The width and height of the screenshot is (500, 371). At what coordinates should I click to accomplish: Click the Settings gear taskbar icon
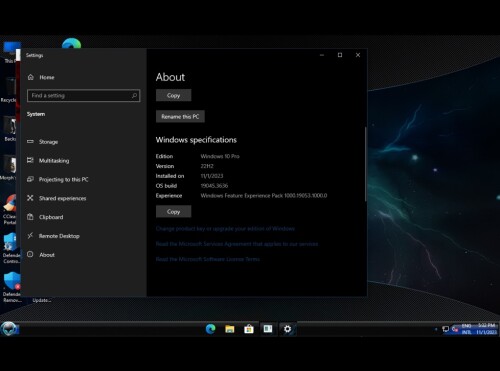[x=287, y=329]
